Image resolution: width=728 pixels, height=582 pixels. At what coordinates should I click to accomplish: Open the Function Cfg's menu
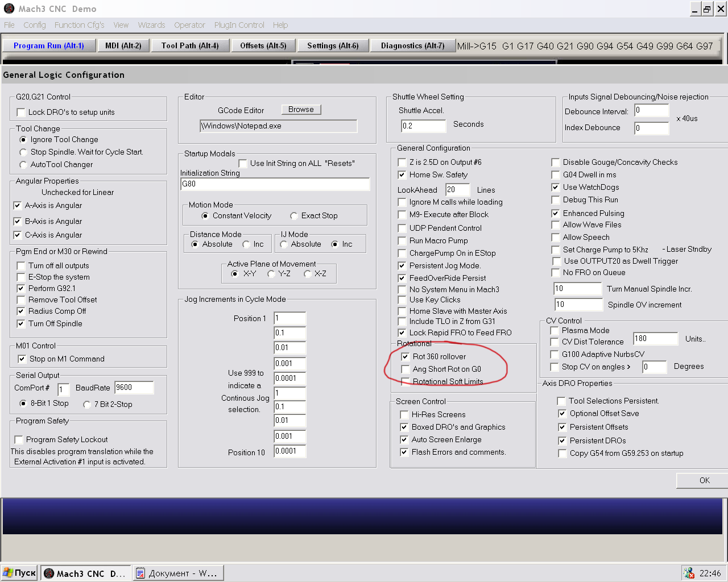coord(80,25)
